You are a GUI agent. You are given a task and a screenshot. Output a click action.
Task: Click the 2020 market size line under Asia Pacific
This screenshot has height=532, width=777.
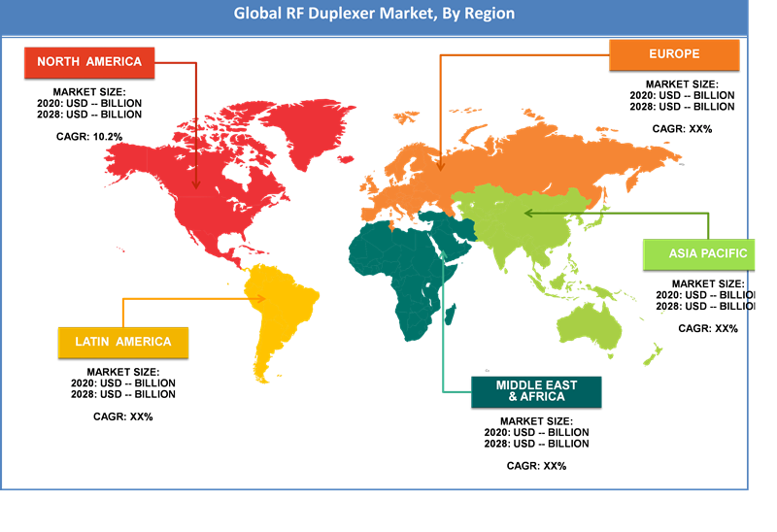(x=705, y=295)
